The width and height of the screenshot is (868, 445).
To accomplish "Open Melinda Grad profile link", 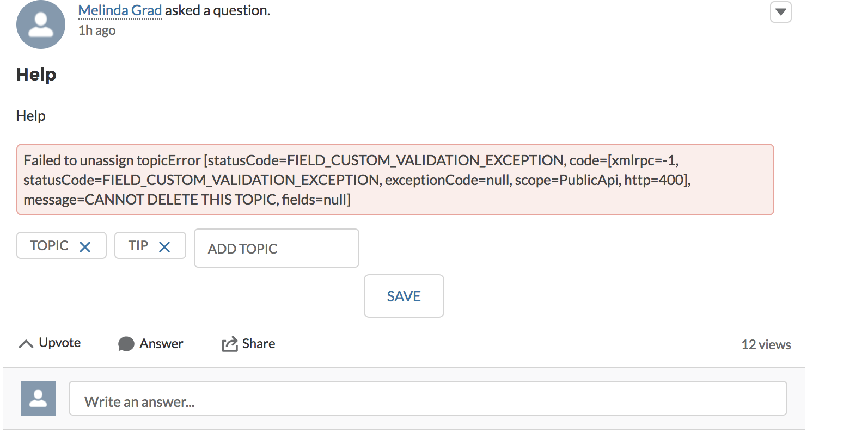I will 120,10.
